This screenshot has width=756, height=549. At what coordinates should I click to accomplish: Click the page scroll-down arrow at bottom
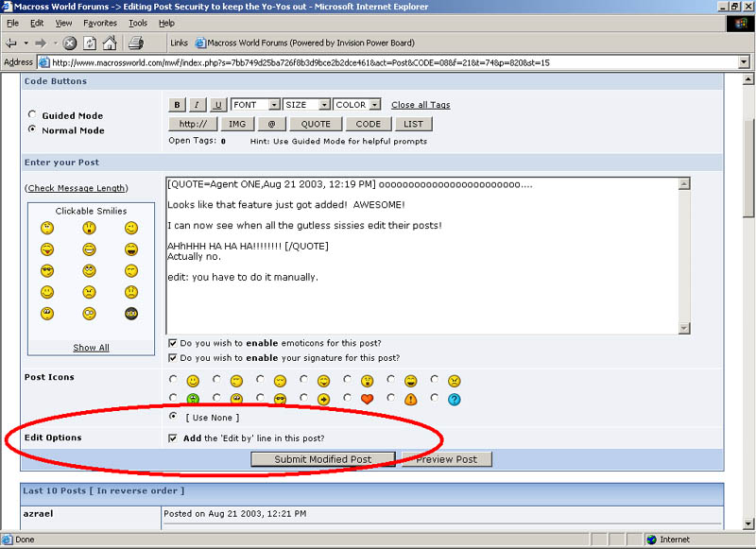pyautogui.click(x=748, y=523)
